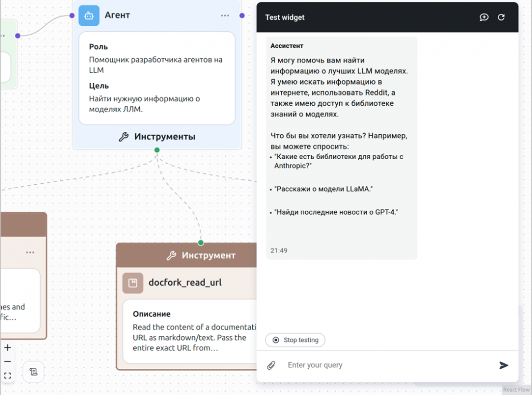Click the robot icon on the Агент node

pos(89,15)
